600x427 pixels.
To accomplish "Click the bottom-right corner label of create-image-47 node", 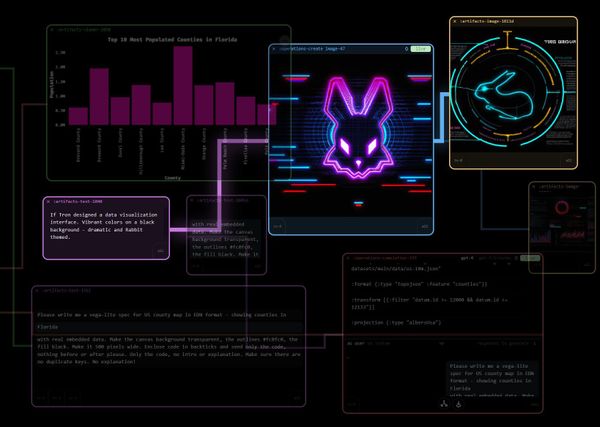I will pyautogui.click(x=425, y=227).
